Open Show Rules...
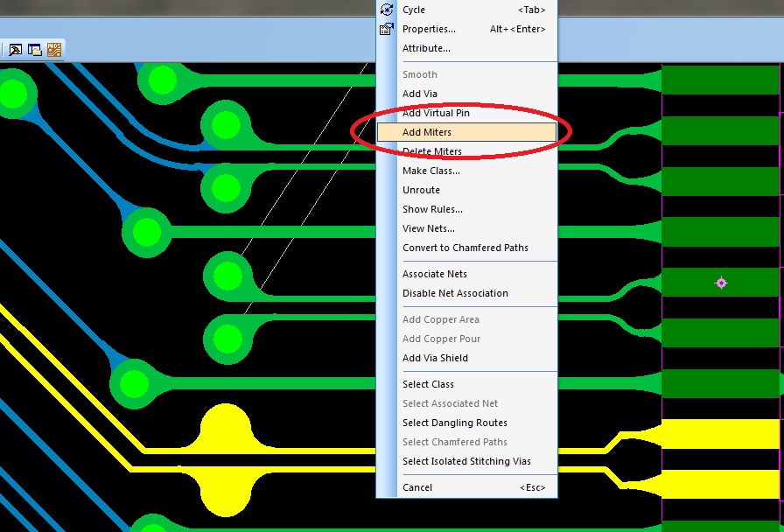Viewport: 784px width, 532px height. click(x=467, y=209)
